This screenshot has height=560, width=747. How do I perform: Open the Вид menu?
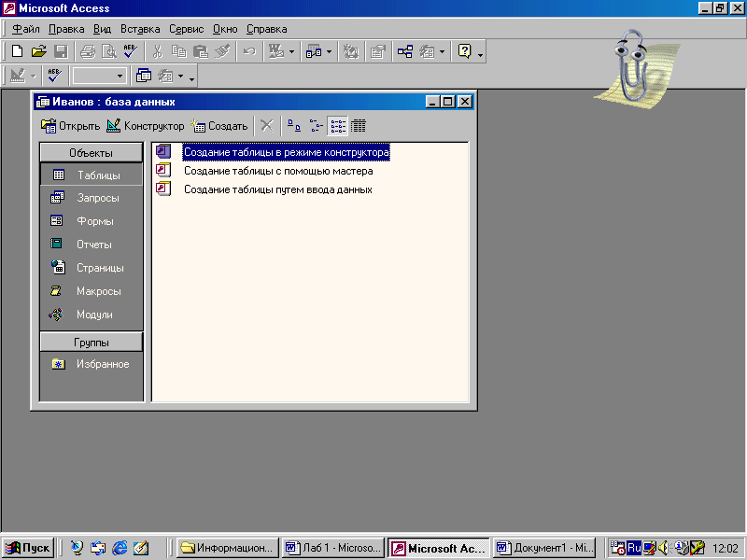102,29
